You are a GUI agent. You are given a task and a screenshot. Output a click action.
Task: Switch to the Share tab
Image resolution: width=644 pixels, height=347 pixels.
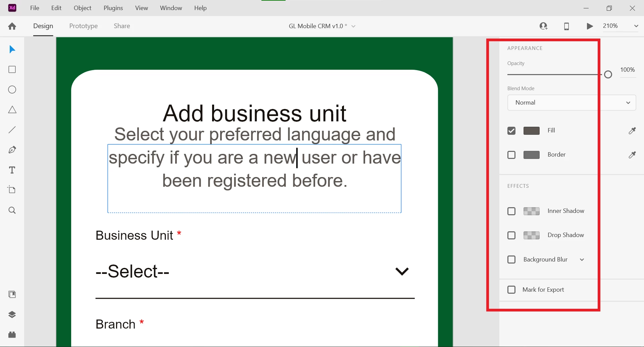coord(122,26)
